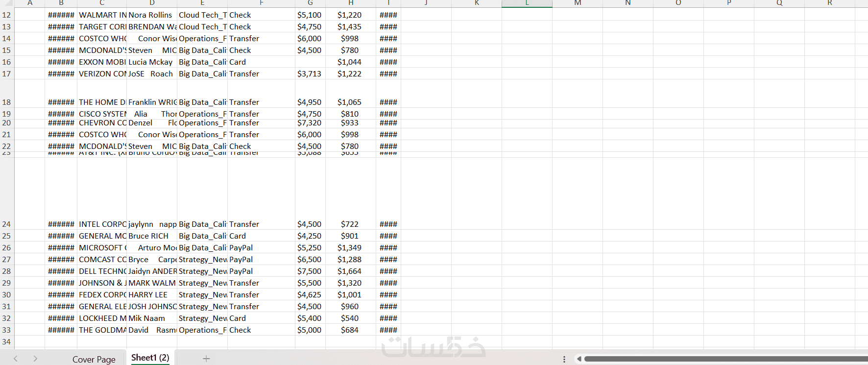Click the PayPal cell in row 26
This screenshot has height=365, width=868.
tap(261, 247)
